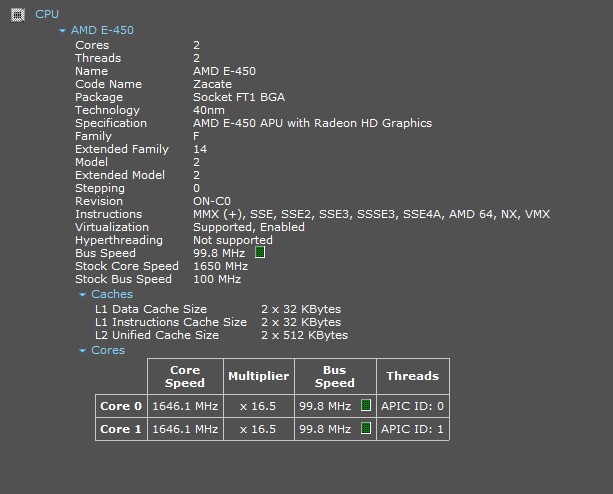Click Core 1 multiplier cell x 16.5
The image size is (613, 494).
pos(259,429)
